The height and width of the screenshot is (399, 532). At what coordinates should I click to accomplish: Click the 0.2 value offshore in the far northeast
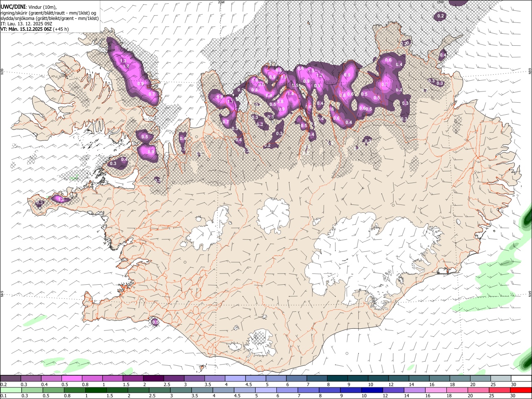click(441, 16)
